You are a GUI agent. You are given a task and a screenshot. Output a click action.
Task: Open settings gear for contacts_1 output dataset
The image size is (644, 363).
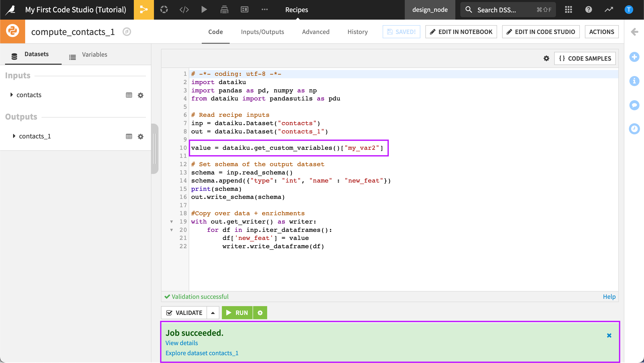[141, 136]
